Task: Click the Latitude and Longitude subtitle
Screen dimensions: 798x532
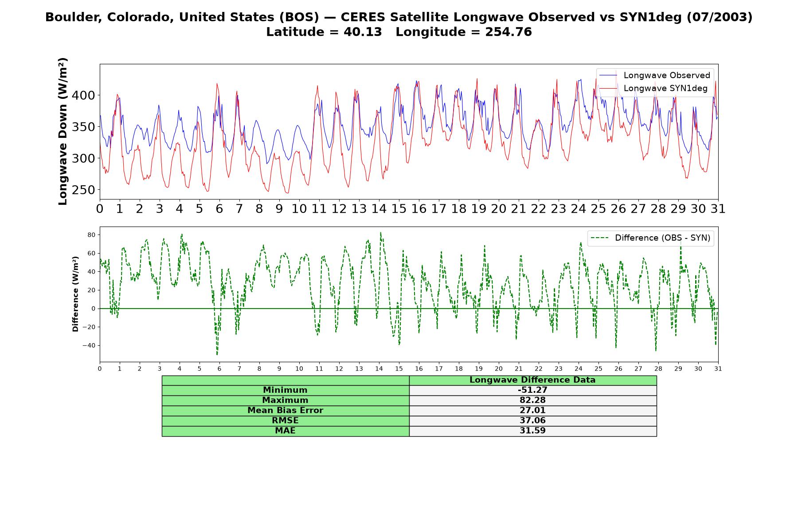Action: click(x=399, y=32)
